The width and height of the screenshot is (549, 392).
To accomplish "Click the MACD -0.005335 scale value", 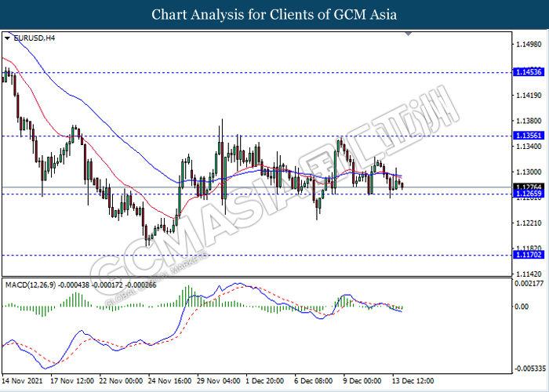I will (x=530, y=368).
